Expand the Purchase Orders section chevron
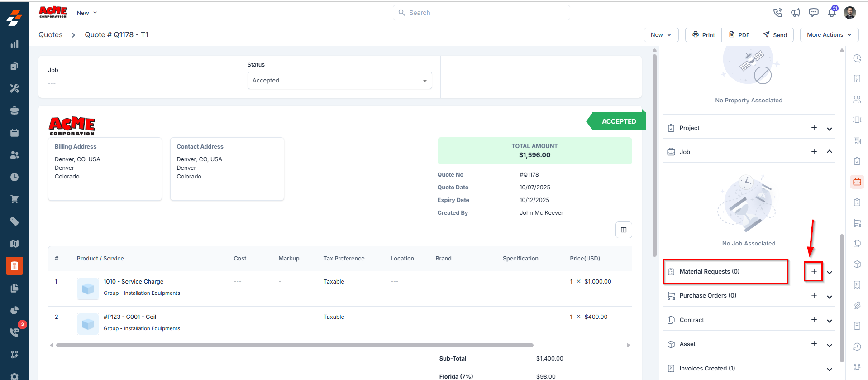Screen dimensions: 868x380 [829, 297]
